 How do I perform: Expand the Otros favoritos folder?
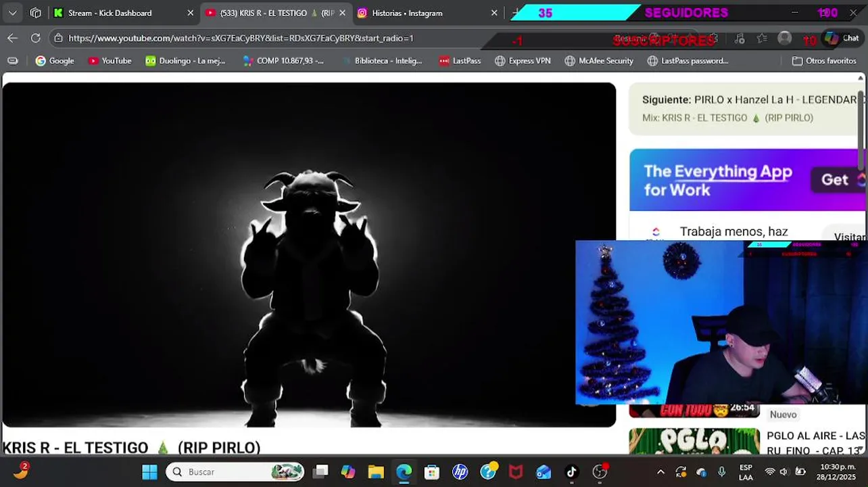[x=824, y=61]
